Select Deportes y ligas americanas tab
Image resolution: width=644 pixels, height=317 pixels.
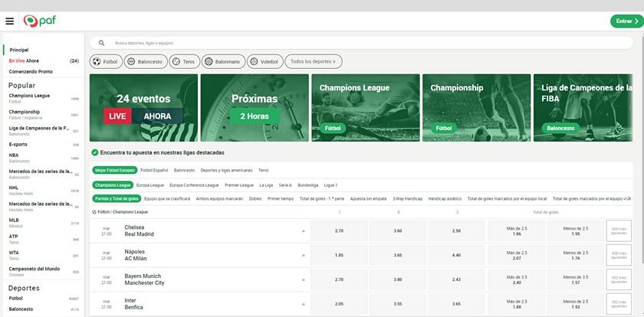226,170
